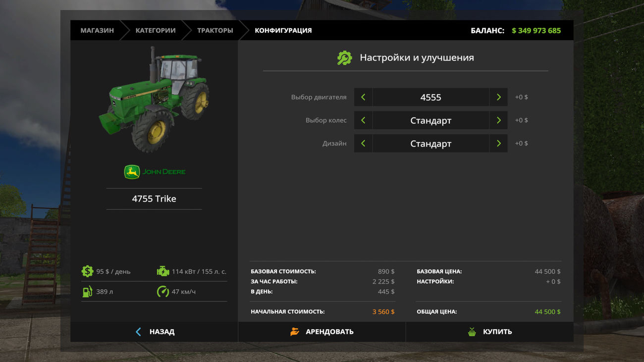Click the ОБЩАЯ ЦЕНА total price value
Image resolution: width=644 pixels, height=362 pixels.
547,312
